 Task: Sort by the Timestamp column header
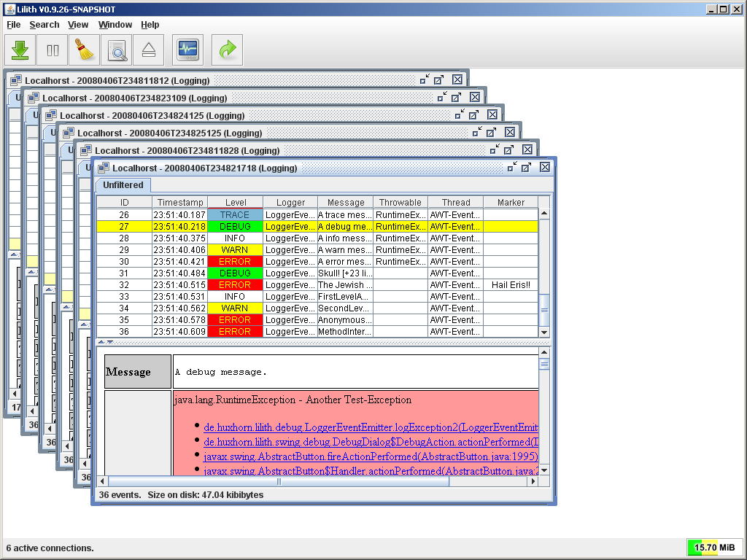[180, 202]
